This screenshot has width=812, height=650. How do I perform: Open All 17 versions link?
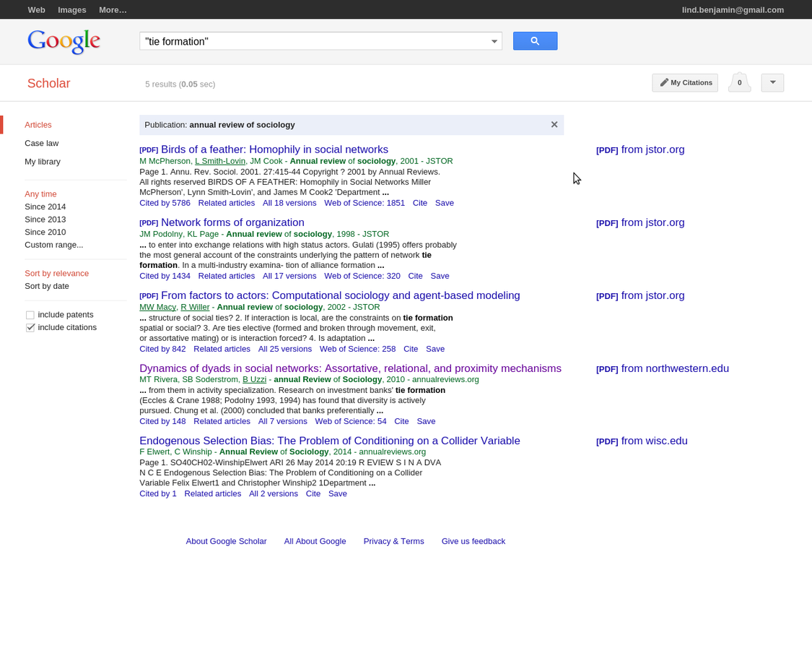click(x=289, y=277)
